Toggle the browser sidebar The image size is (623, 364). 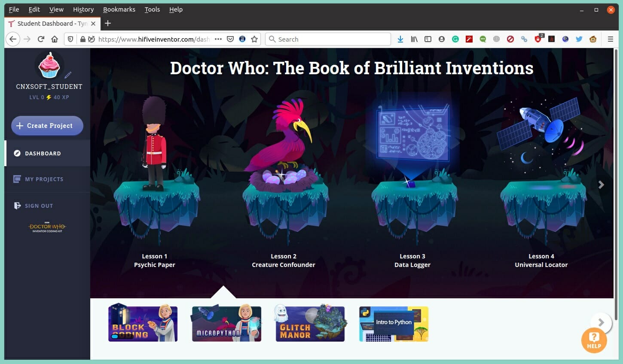428,39
